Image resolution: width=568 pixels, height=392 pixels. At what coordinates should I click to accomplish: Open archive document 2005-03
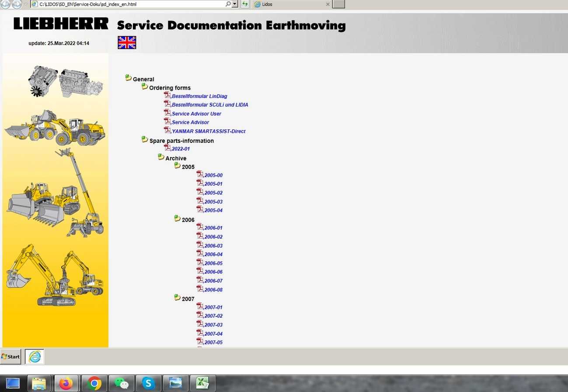click(213, 202)
